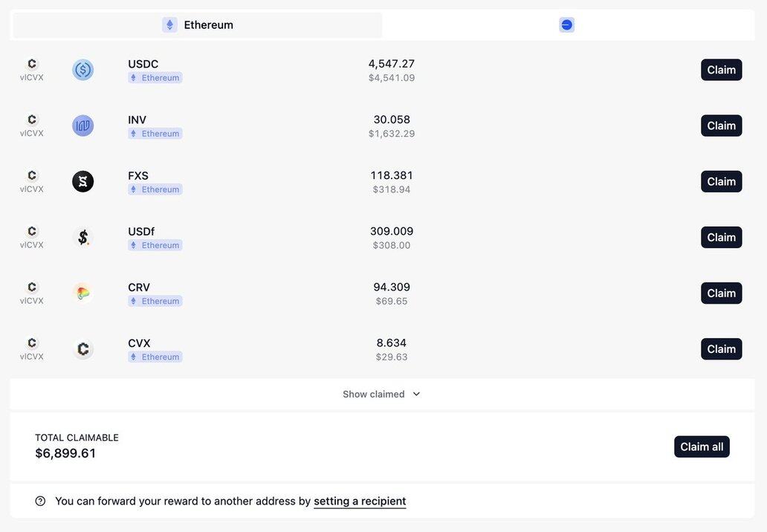
Task: Click the Ethereum badge under CRV
Action: point(155,301)
